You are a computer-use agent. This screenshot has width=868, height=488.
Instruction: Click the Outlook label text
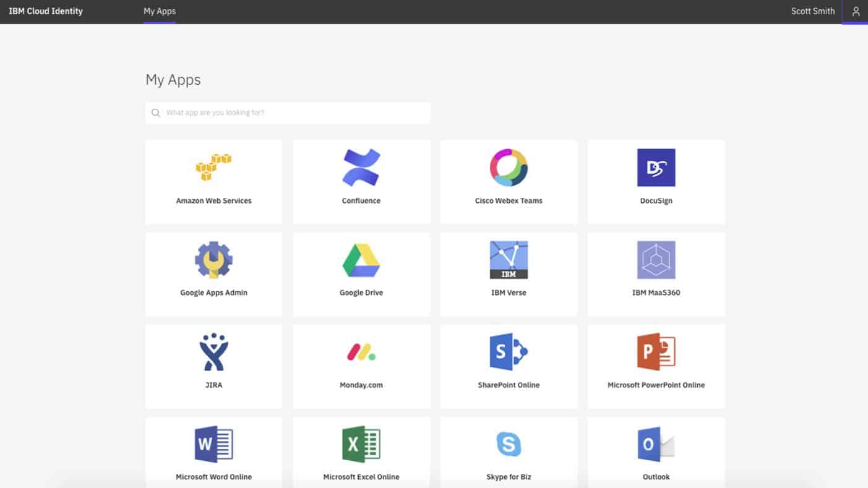coord(656,477)
